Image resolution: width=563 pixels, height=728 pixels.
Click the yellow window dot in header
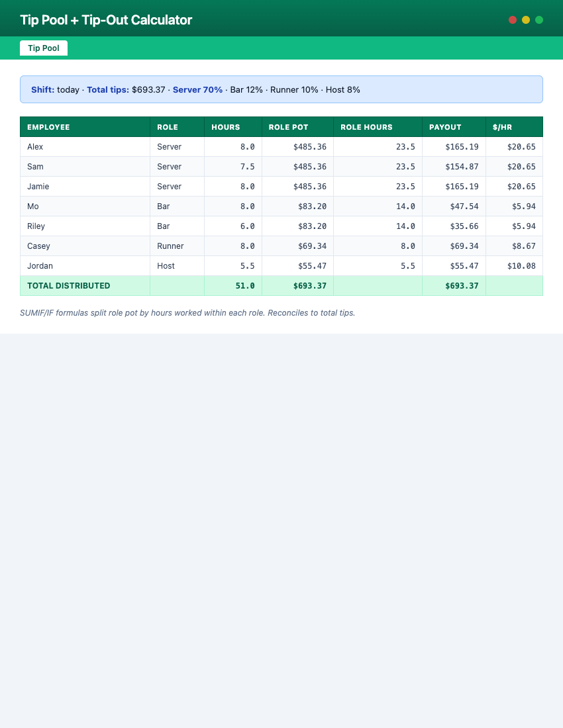[x=526, y=19]
